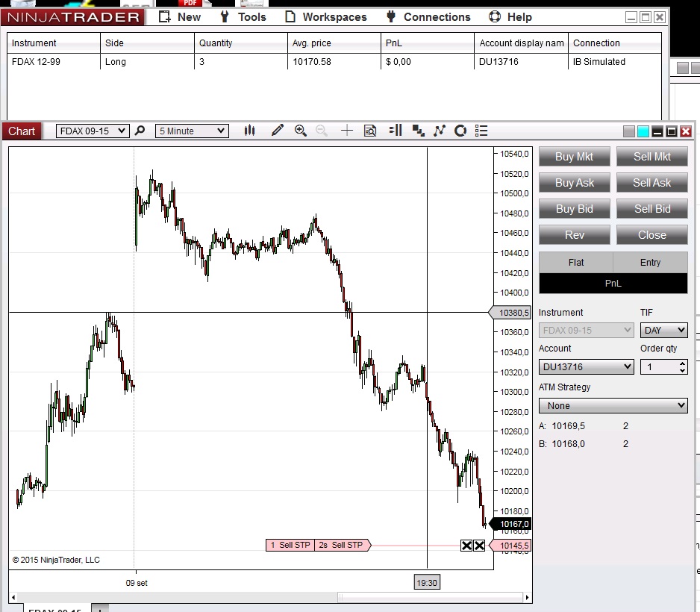Viewport: 700px width, 612px height.
Task: Click the chart scrollbar right arrow
Action: coord(527,597)
